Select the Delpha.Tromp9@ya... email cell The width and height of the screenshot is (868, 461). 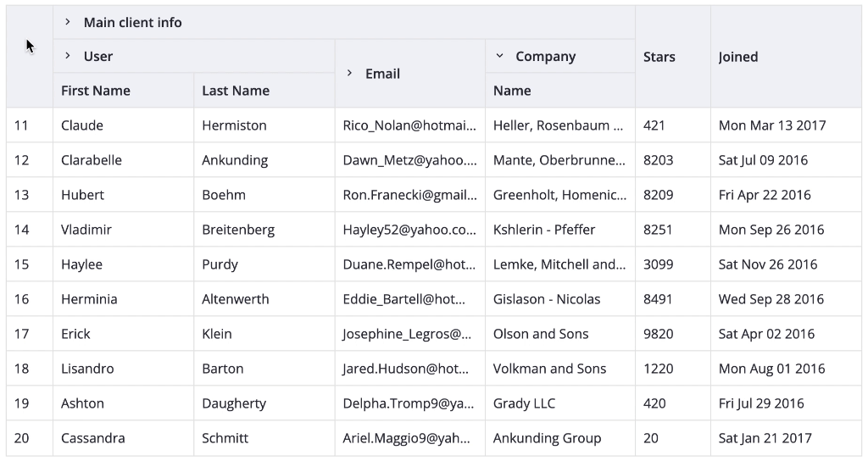tap(410, 403)
